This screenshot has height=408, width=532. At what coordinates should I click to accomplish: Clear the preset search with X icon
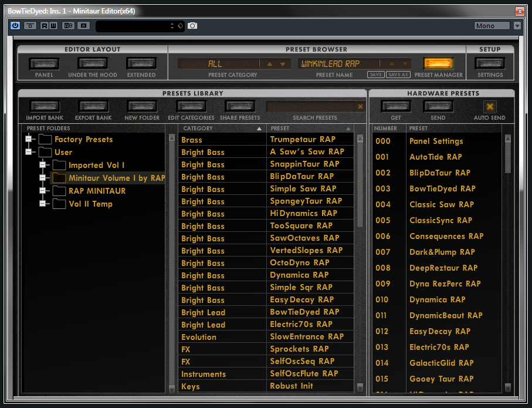tap(360, 107)
